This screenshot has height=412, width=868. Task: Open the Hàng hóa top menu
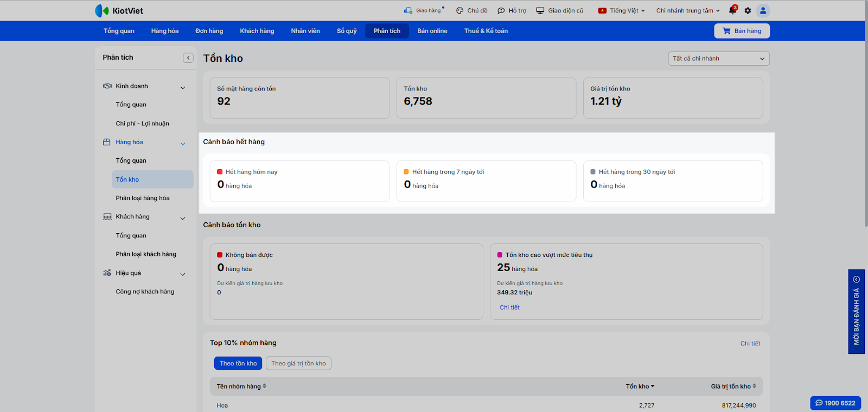pos(165,31)
